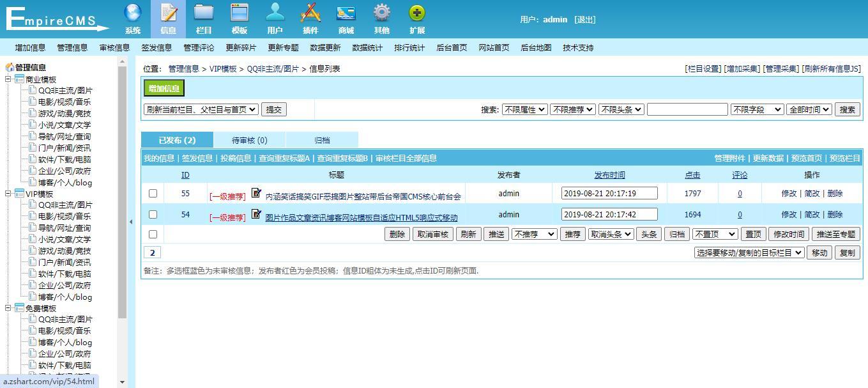Collapse the left panel splitter arrow

[x=131, y=222]
